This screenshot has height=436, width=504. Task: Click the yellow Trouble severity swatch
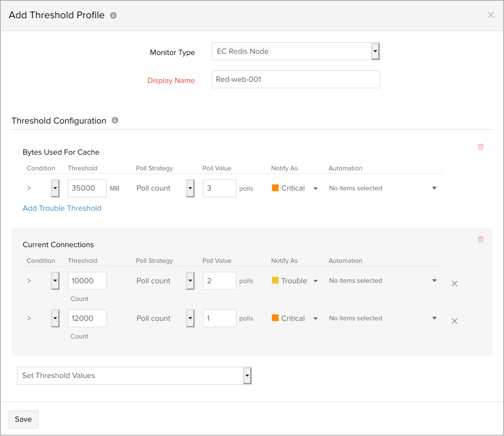click(275, 280)
